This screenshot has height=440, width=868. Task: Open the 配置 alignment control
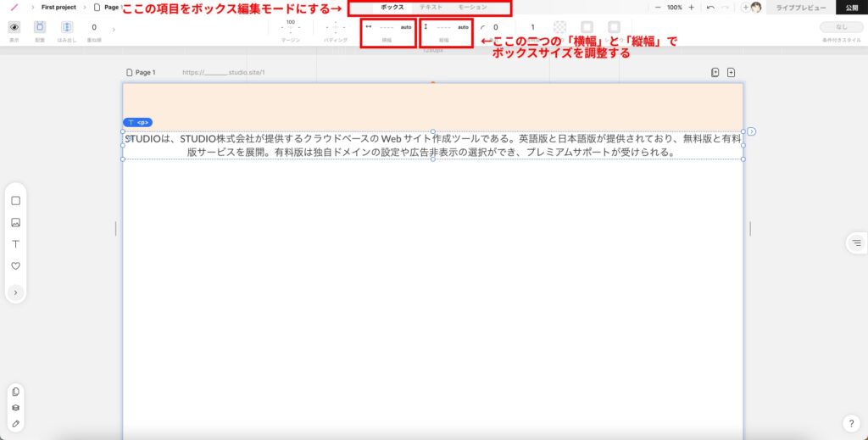(x=40, y=27)
